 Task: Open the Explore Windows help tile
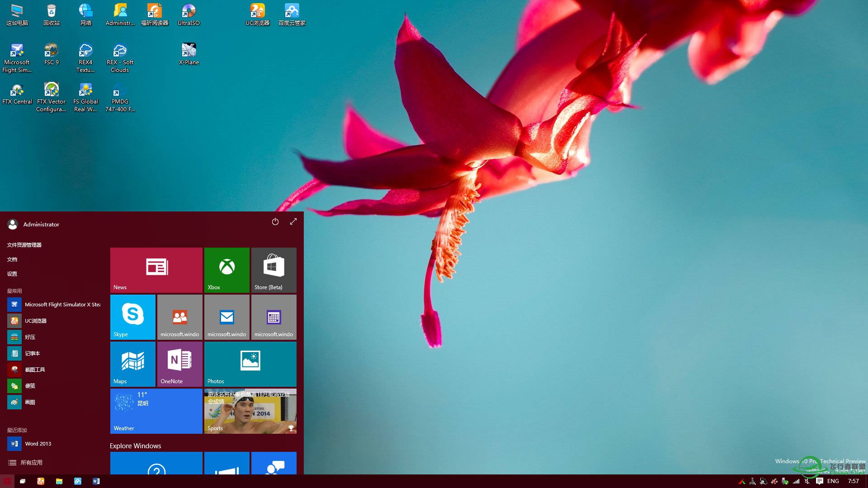coord(156,463)
